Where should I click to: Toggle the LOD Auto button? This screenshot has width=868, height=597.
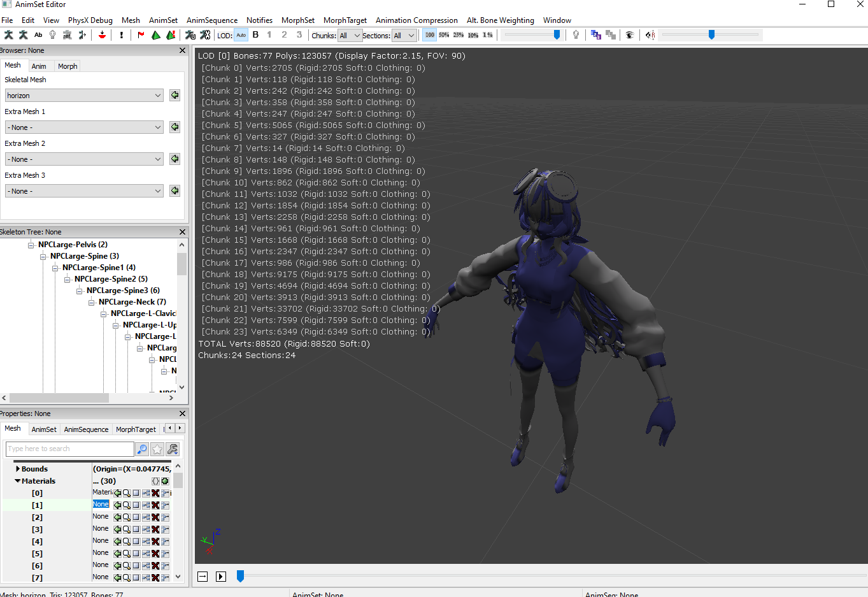(241, 35)
